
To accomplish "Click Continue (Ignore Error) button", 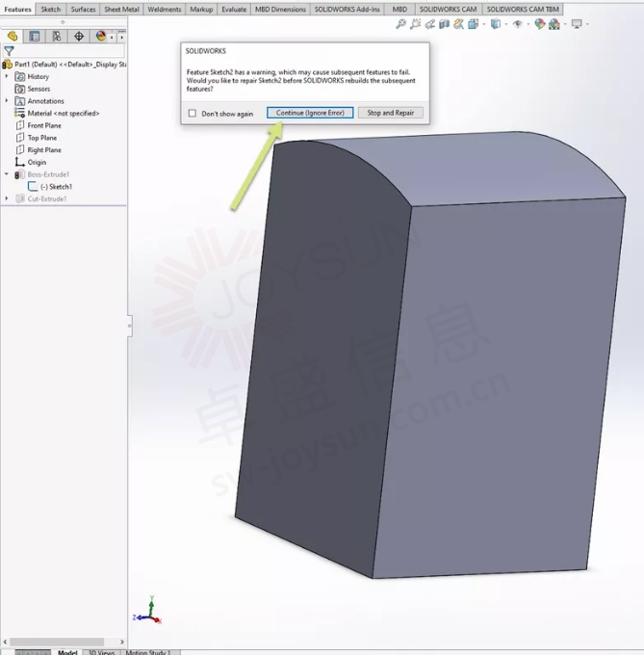I will pos(310,113).
